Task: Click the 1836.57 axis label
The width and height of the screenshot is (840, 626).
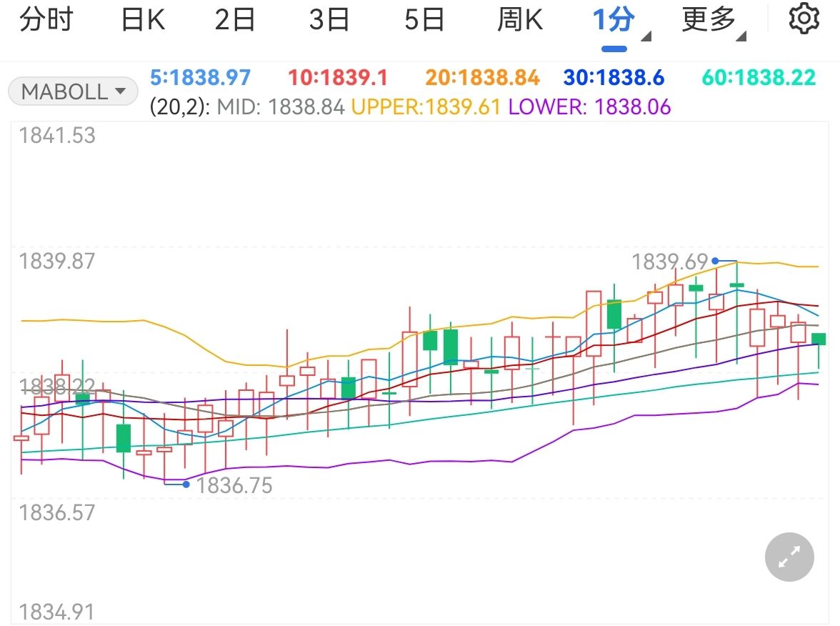Action: pos(57,512)
